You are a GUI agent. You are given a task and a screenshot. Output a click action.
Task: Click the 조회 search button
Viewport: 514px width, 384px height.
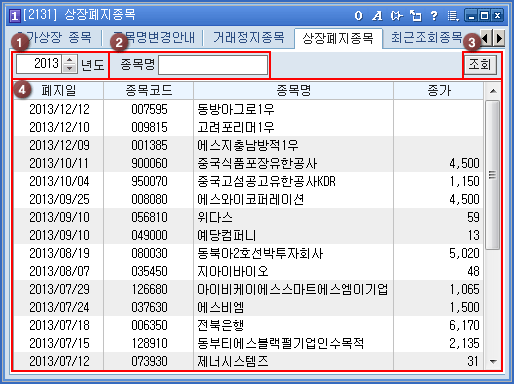pos(480,64)
